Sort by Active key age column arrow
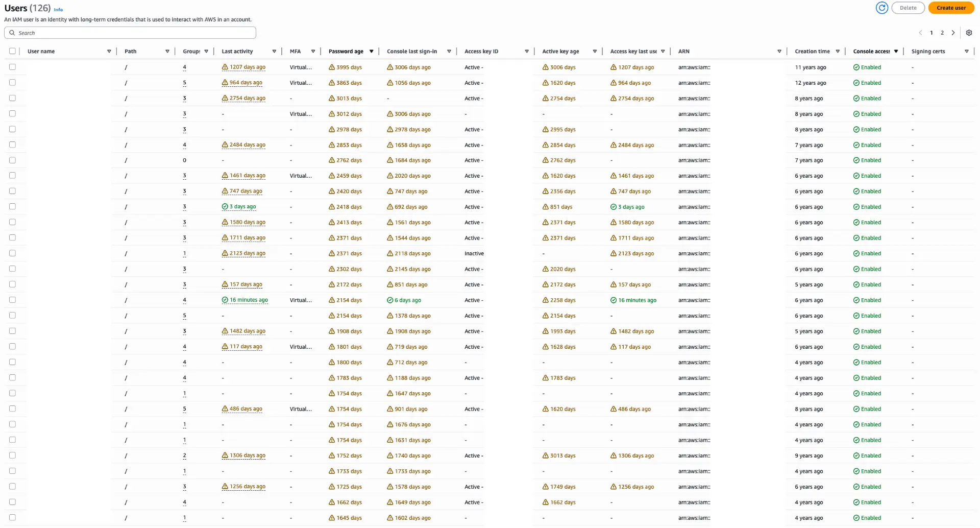Screen dimensions: 980x528 pos(595,51)
